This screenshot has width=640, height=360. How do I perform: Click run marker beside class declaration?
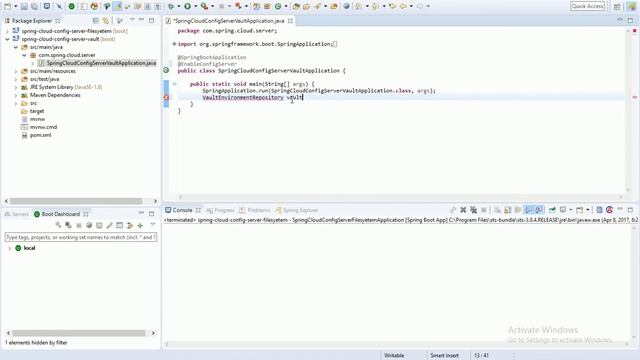pos(166,70)
